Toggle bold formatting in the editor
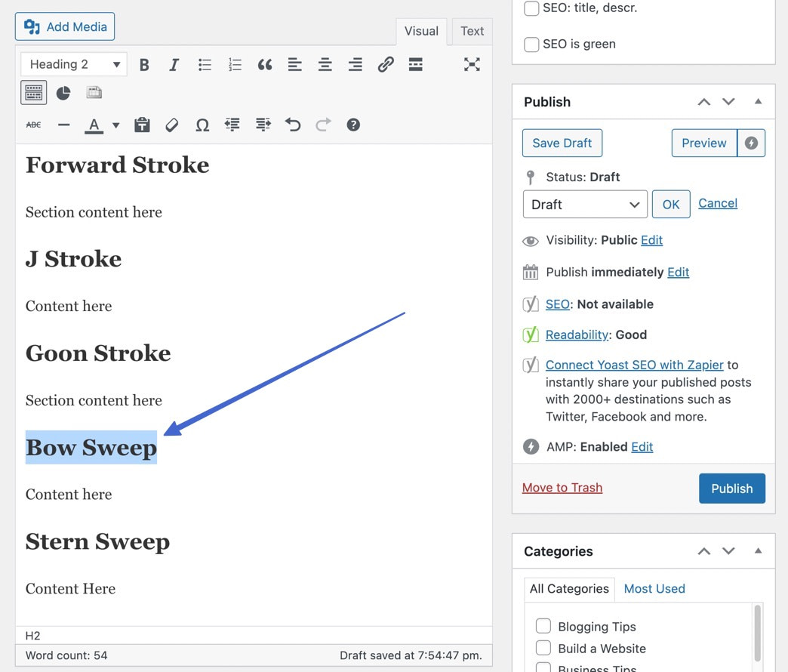 point(144,64)
